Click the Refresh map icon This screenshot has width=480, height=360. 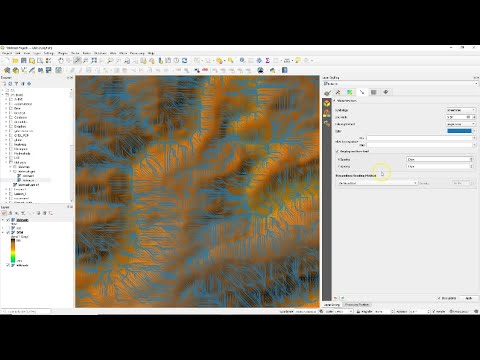184,61
